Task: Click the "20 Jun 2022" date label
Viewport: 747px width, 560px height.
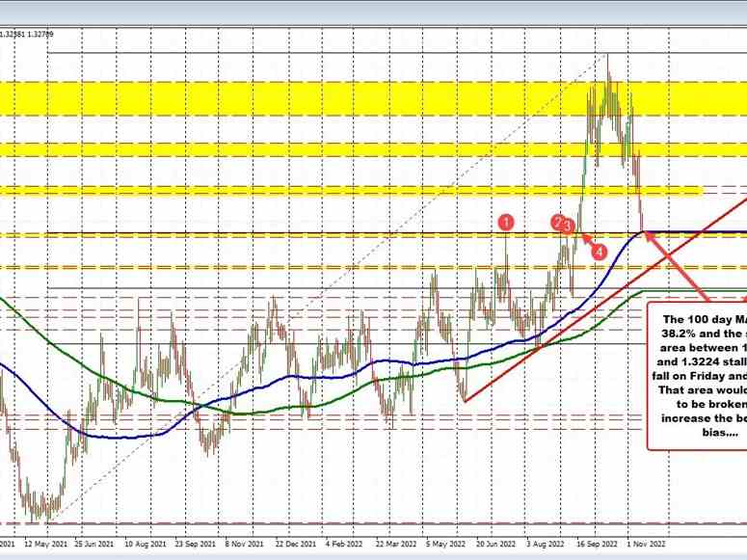Action: pos(496,544)
